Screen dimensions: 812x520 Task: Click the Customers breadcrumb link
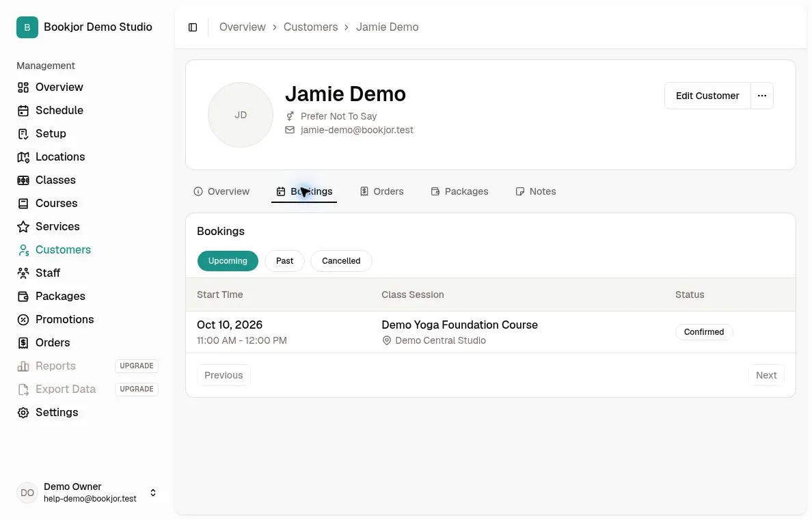[x=311, y=27]
